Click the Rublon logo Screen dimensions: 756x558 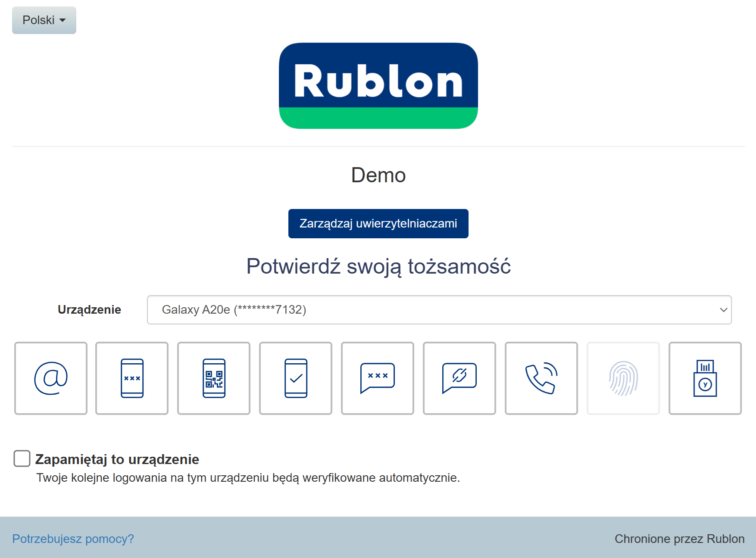point(378,86)
